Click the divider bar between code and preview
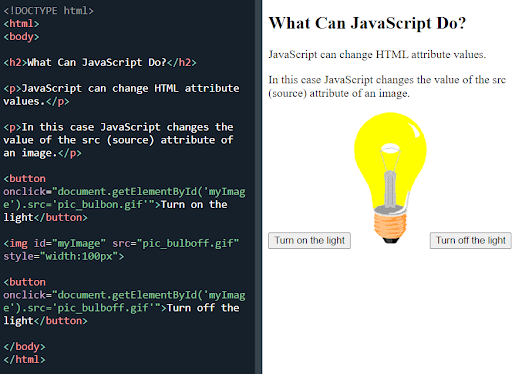512x374 pixels. point(258,187)
